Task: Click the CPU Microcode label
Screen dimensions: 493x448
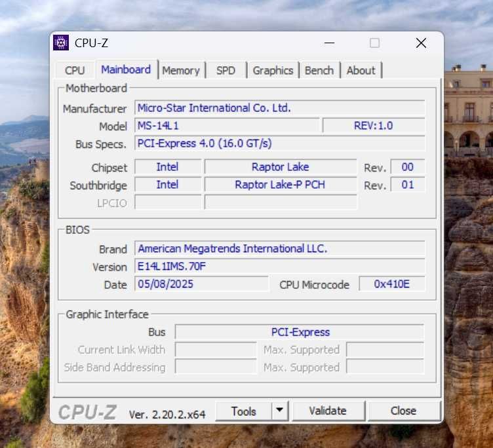Action: point(314,285)
